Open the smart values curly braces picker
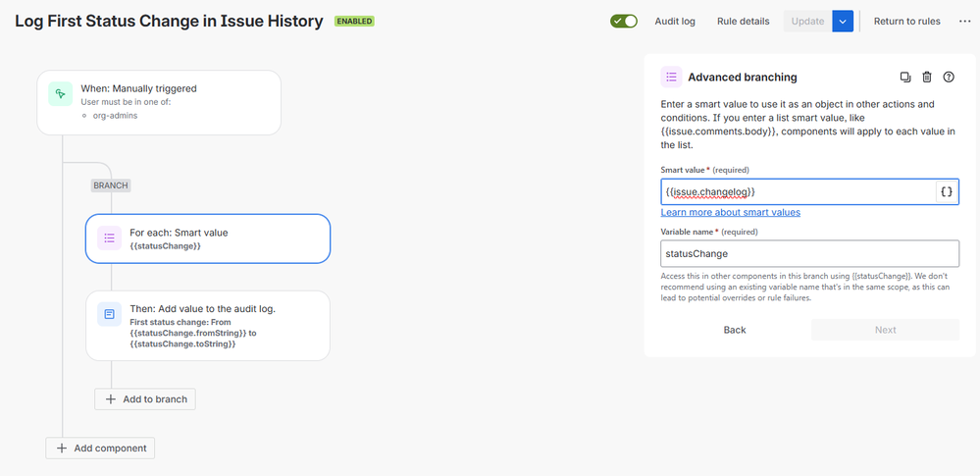 point(947,192)
